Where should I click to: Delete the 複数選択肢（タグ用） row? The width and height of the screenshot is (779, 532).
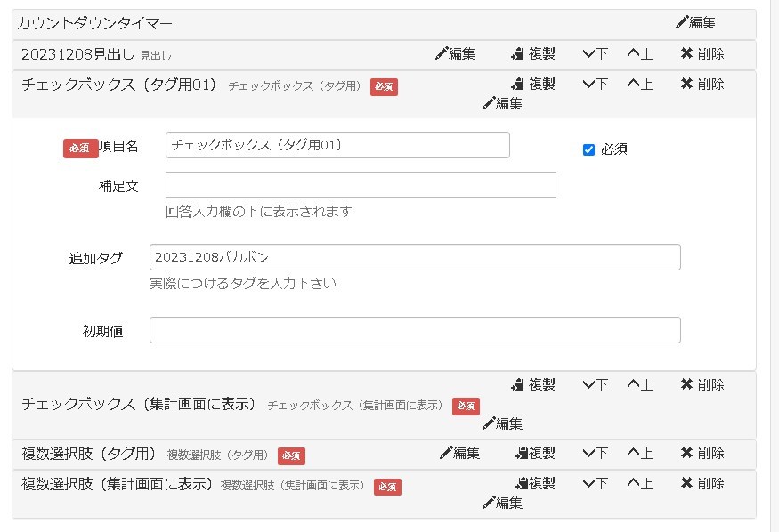click(702, 453)
